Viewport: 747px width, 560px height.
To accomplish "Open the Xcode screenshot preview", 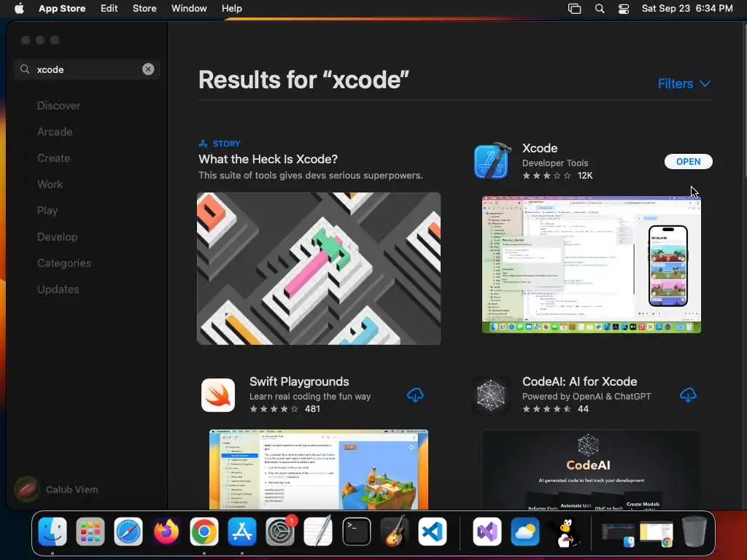I will pyautogui.click(x=591, y=264).
